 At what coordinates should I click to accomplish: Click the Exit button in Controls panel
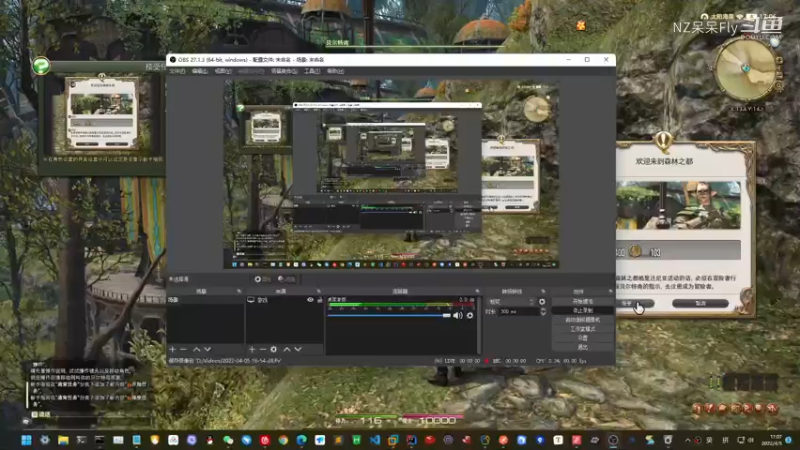pos(583,347)
